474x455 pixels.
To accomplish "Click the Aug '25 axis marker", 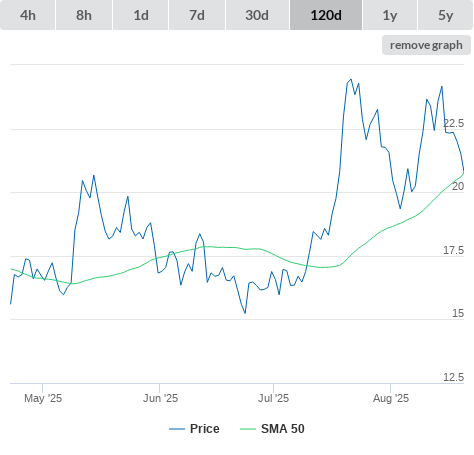I will [391, 398].
